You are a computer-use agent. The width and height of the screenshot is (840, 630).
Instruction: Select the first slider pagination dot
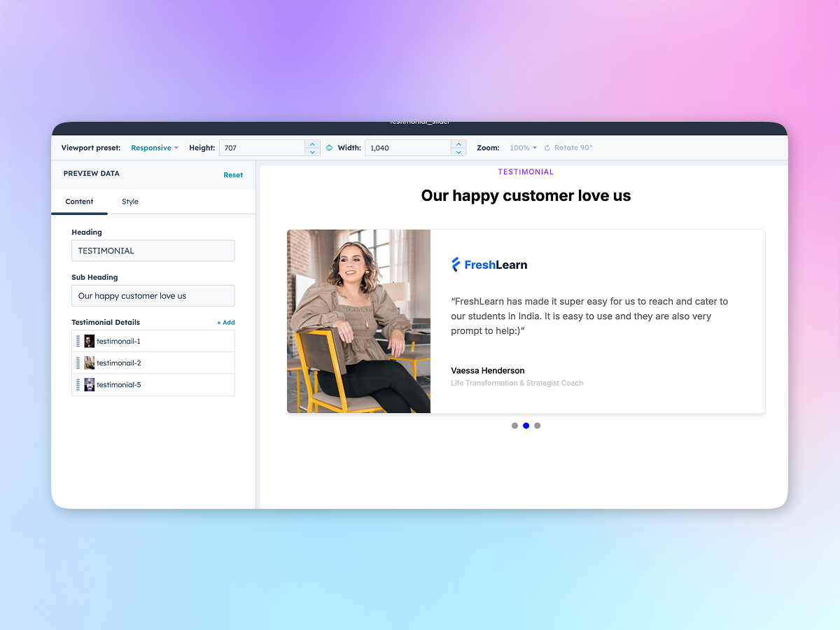click(515, 426)
